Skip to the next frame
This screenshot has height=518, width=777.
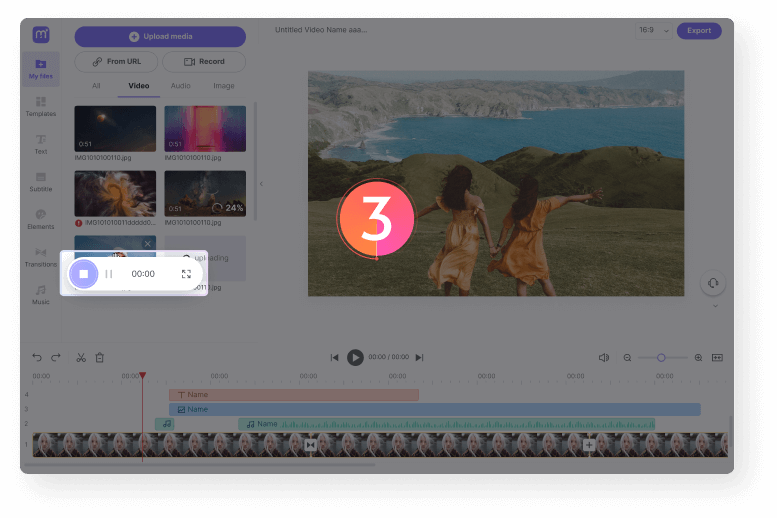(420, 357)
